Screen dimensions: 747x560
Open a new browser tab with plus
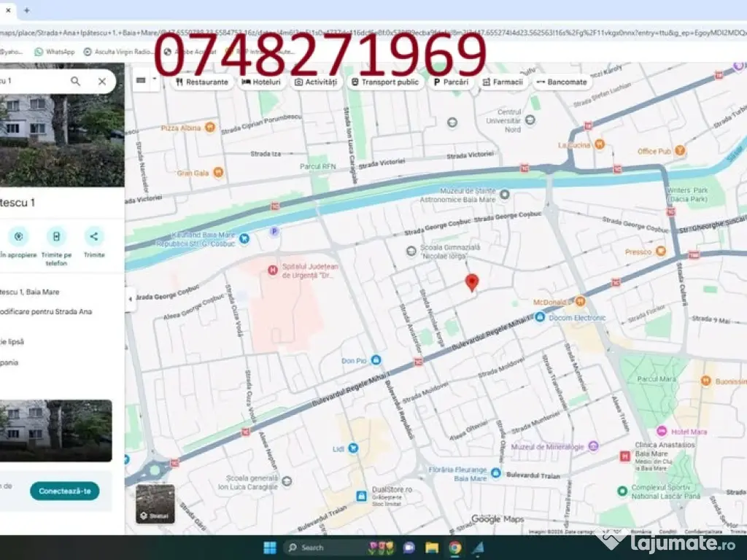click(27, 10)
